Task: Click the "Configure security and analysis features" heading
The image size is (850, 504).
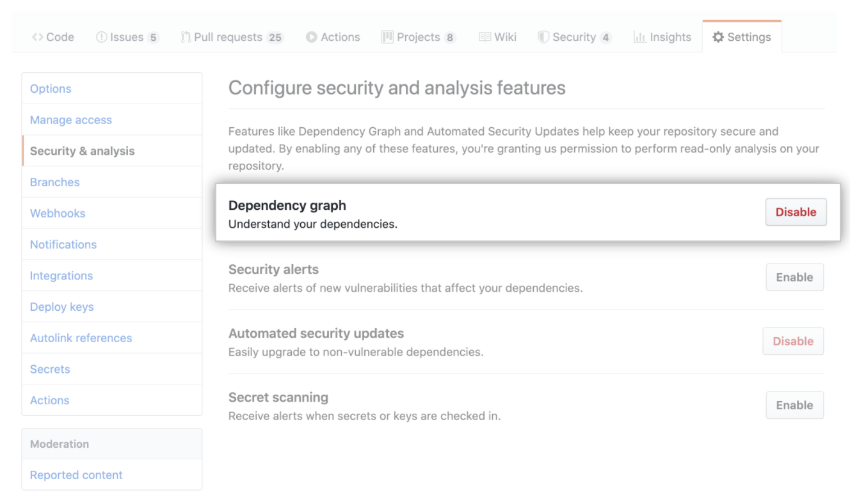Action: 397,88
